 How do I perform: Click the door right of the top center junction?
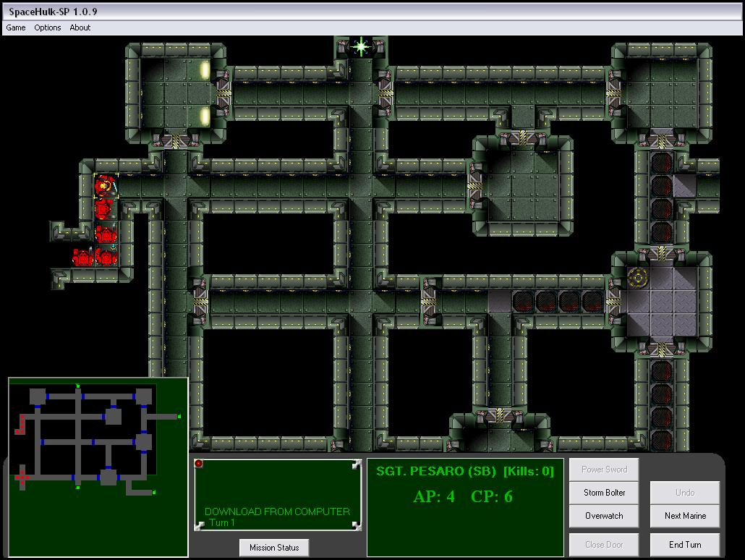click(385, 93)
